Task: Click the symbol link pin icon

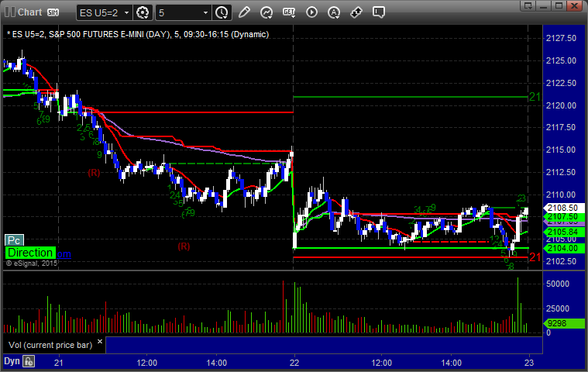Action: pos(357,12)
